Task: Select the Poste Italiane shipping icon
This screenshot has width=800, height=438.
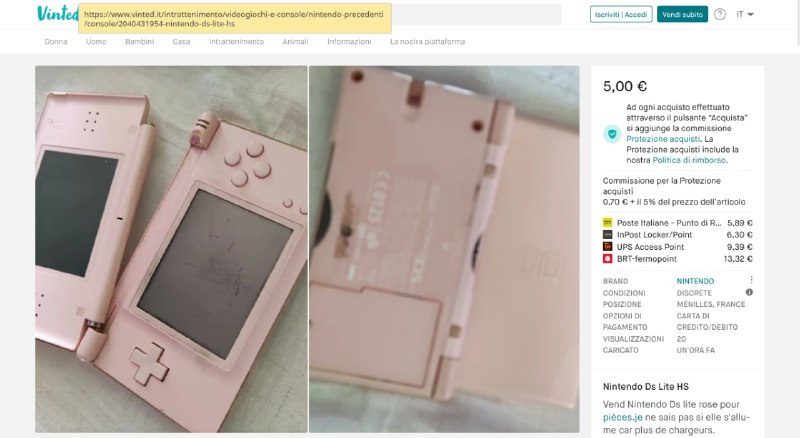Action: [x=607, y=223]
